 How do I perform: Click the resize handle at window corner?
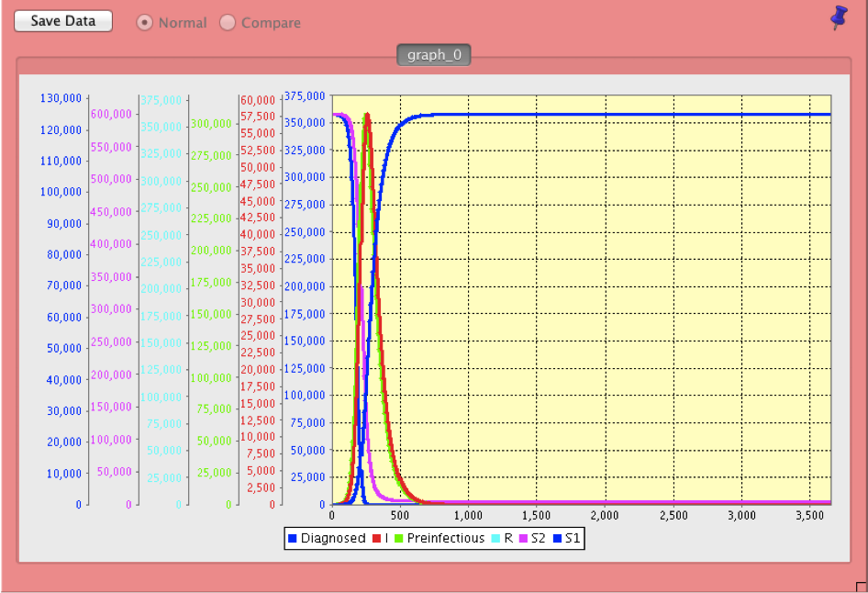[861, 587]
